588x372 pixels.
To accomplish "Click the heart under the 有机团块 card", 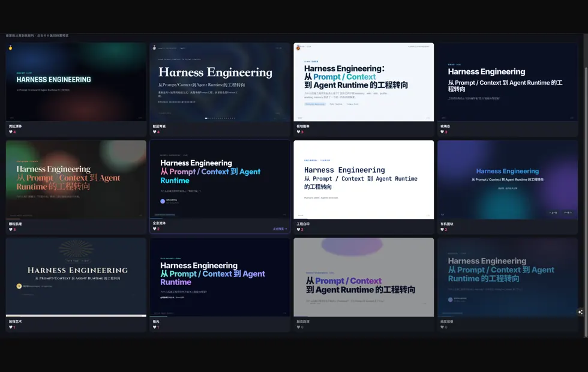I will pos(443,229).
